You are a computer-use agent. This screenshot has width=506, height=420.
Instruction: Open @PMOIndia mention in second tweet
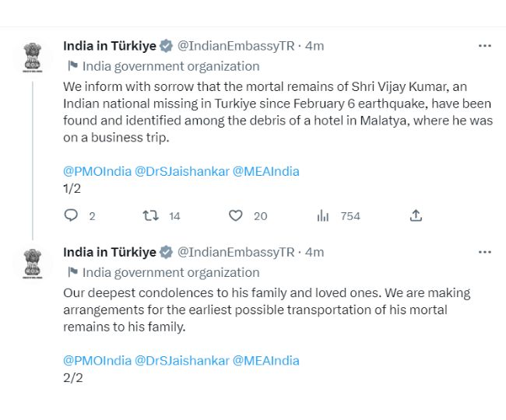point(97,360)
